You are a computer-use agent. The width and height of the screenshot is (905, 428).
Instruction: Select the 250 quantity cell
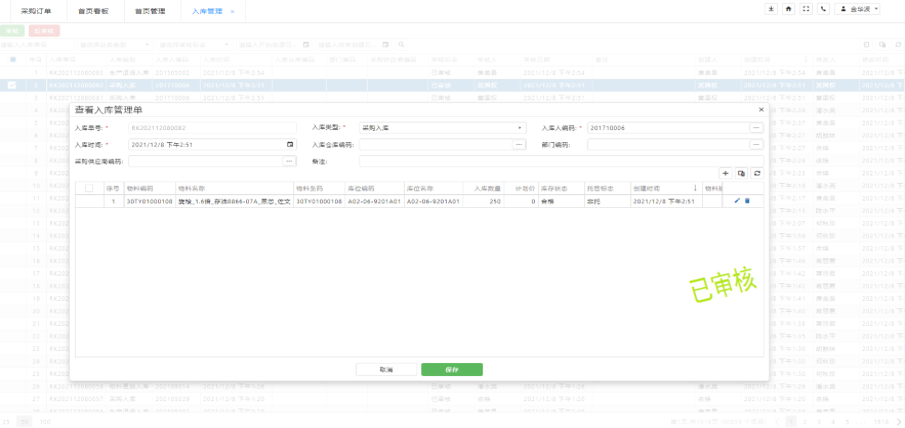483,201
